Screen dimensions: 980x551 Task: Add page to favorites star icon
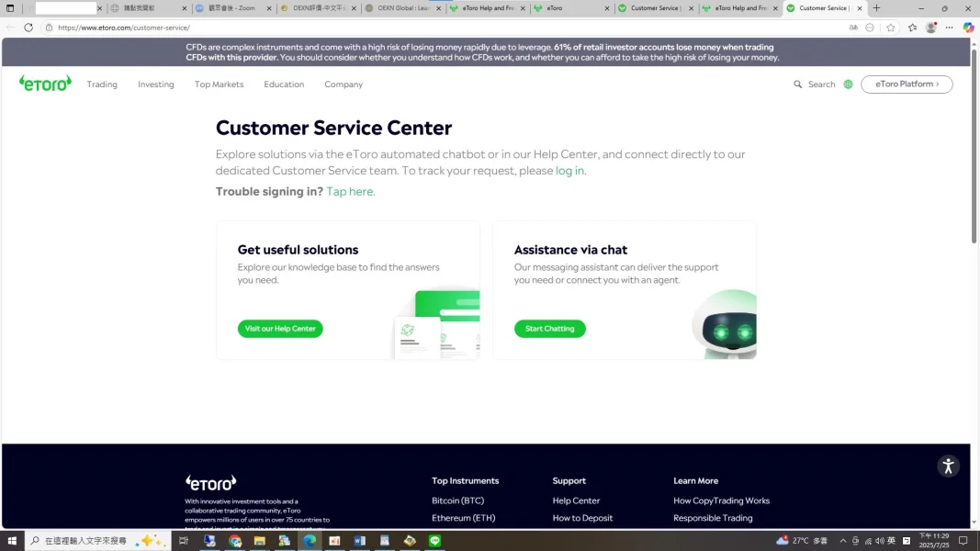click(891, 28)
